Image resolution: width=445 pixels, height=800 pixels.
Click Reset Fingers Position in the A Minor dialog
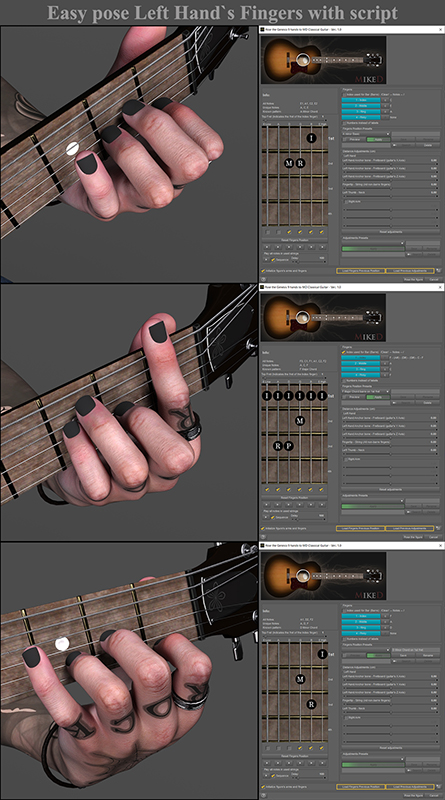tap(294, 240)
